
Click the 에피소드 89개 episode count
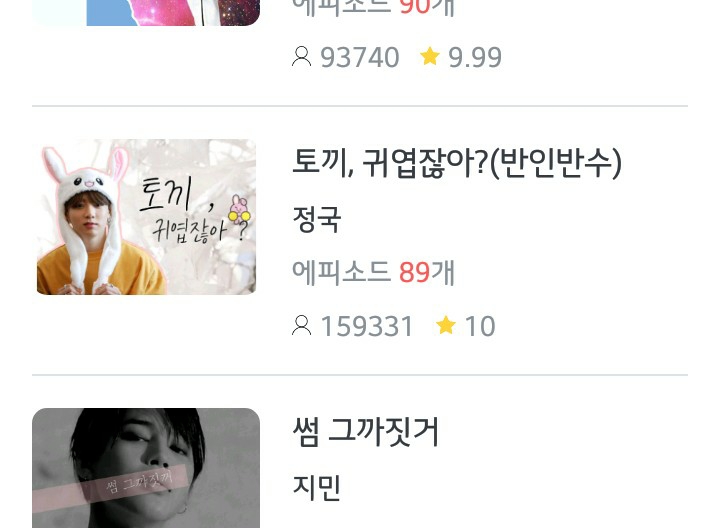pos(373,273)
